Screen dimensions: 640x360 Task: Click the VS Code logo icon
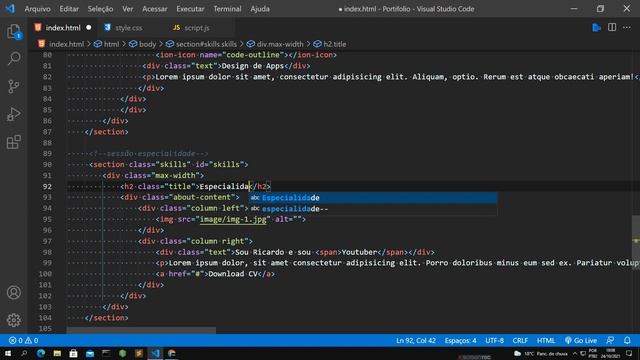pyautogui.click(x=10, y=9)
